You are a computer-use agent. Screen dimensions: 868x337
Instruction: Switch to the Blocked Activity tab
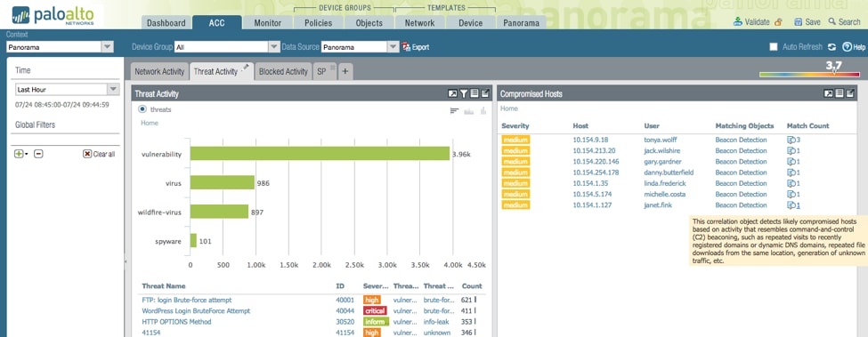[x=283, y=71]
